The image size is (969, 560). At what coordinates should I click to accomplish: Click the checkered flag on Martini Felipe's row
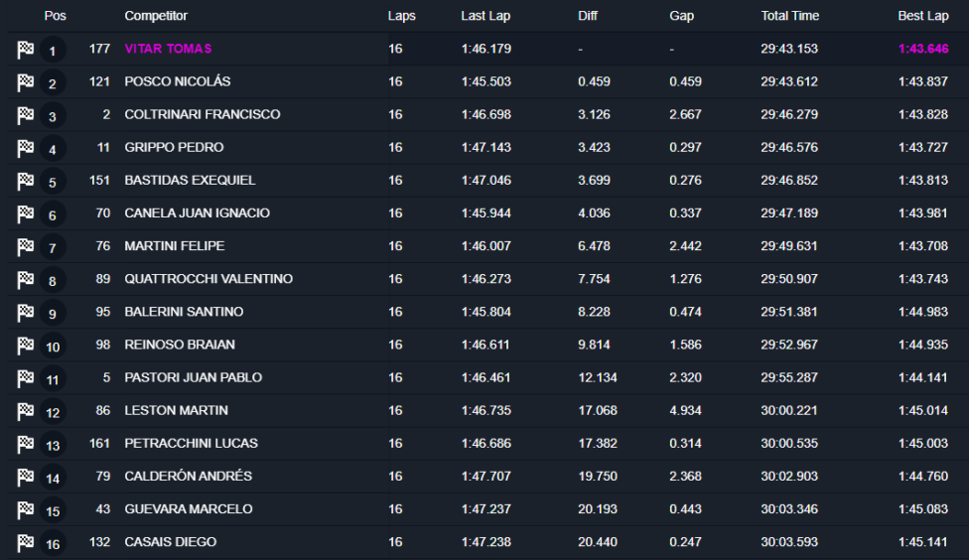(25, 246)
